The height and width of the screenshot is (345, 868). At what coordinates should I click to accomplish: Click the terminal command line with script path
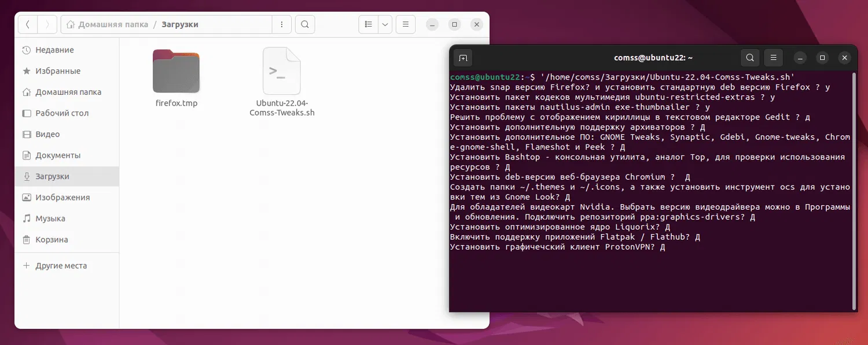click(x=623, y=77)
